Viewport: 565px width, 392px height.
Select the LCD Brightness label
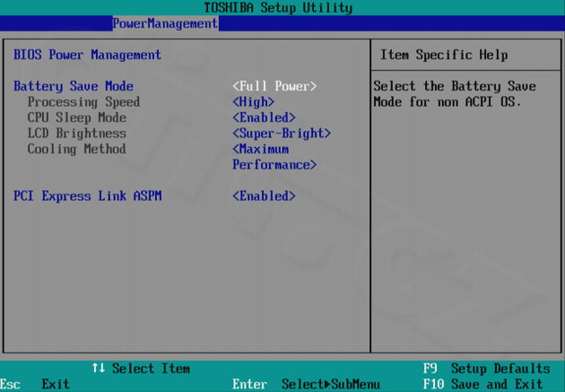77,134
